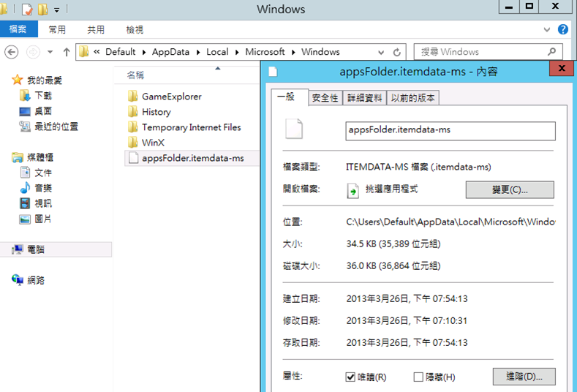Select the WinX folder icon
Screen dimensions: 577x392
point(133,143)
